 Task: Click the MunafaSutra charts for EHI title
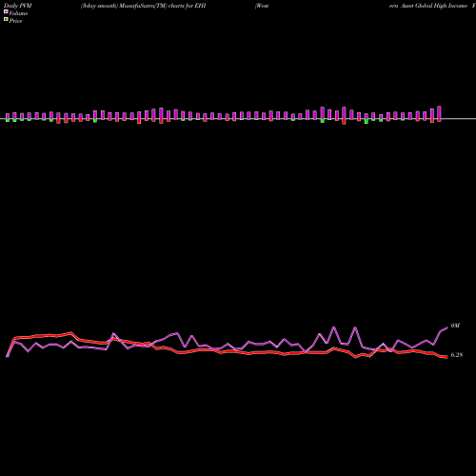[144, 6]
